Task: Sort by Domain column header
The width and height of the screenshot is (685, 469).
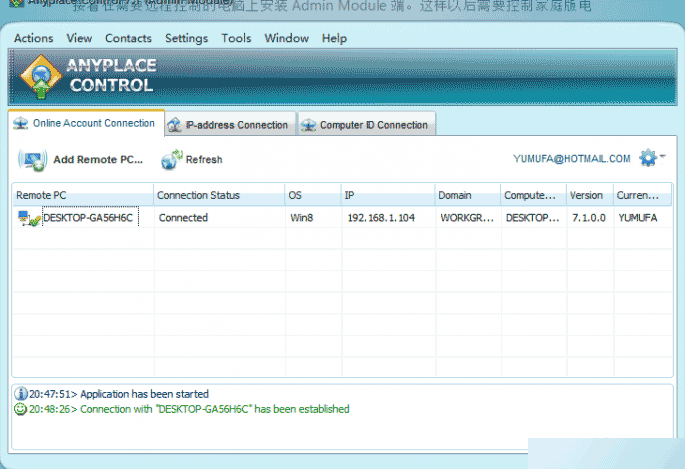Action: pyautogui.click(x=468, y=195)
